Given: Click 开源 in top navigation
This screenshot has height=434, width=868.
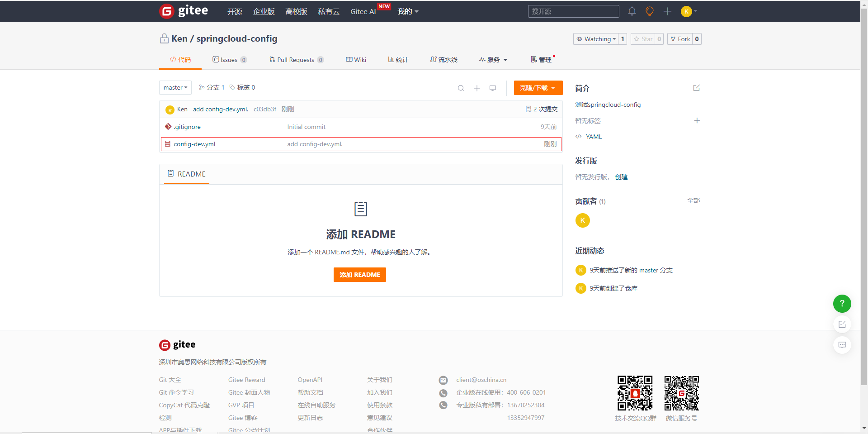Looking at the screenshot, I should 235,11.
